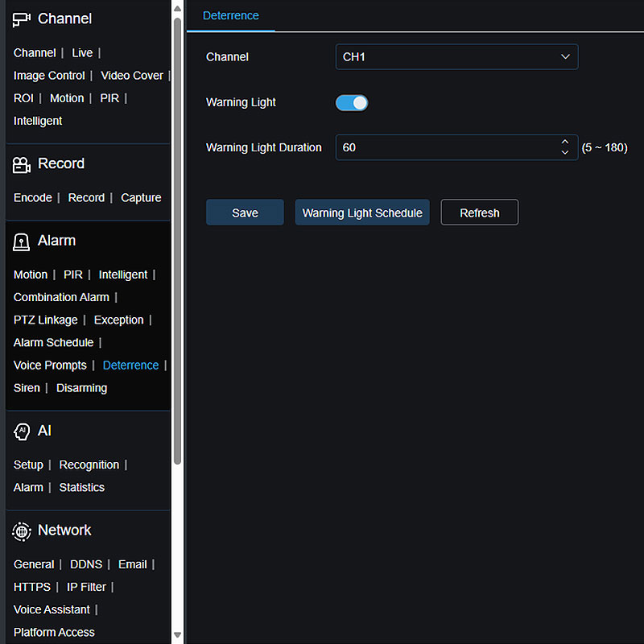
Task: Click the Warning Light Duration input field
Action: 443,147
